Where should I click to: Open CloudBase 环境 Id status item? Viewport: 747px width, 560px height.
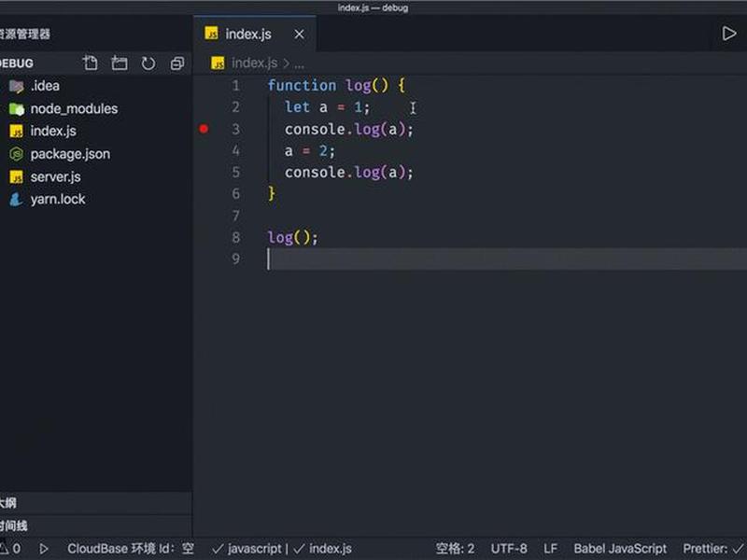tap(131, 549)
